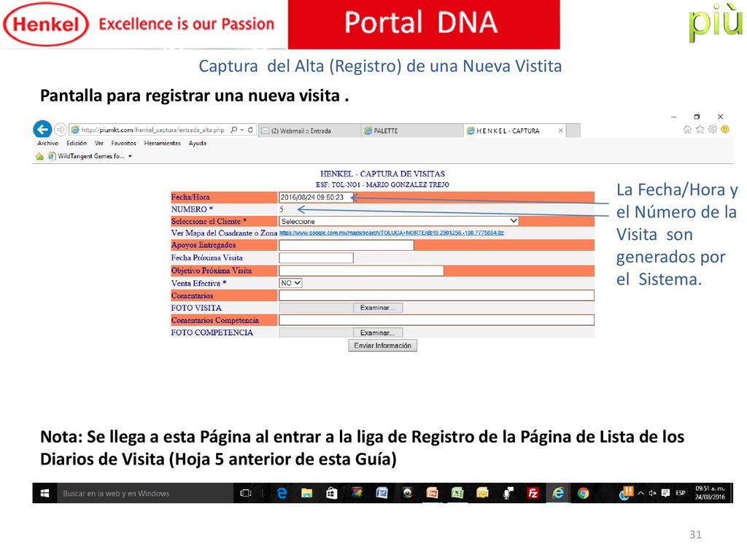Open the taskbar clock and date
Screen dimensions: 747x560
coord(710,493)
